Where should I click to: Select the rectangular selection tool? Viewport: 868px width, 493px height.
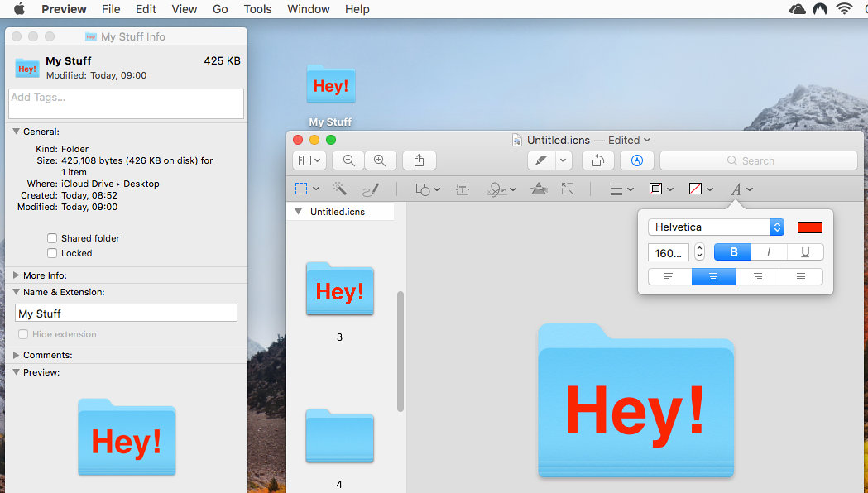(x=300, y=189)
